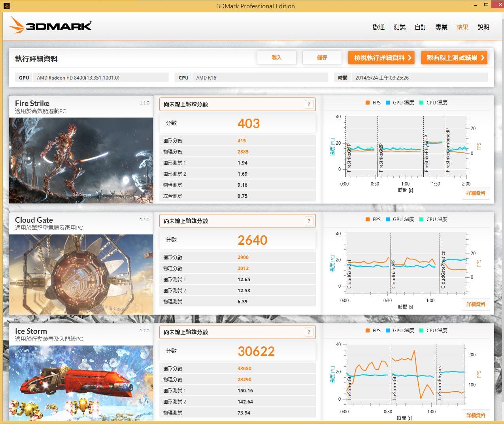
Task: Click Cloud Gate 物理分數 value 2012
Action: (243, 269)
